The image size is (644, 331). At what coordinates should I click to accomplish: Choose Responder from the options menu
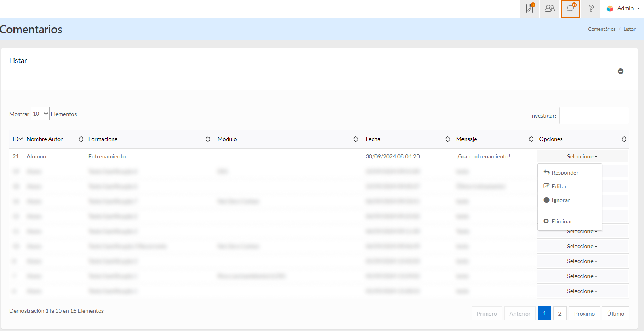[565, 173]
